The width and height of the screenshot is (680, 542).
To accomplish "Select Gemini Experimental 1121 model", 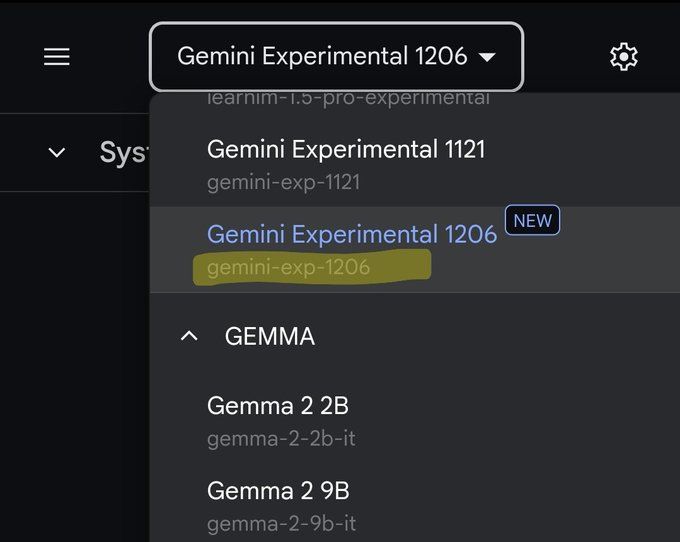I will (x=415, y=165).
